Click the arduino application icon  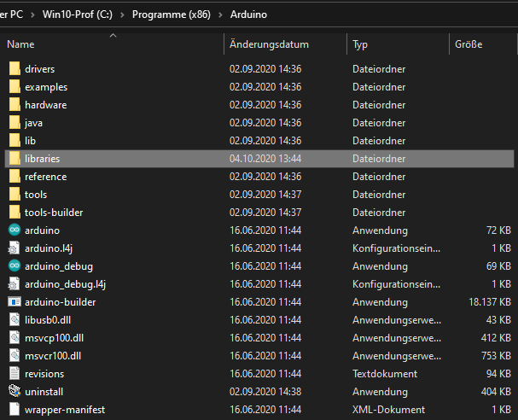(14, 230)
